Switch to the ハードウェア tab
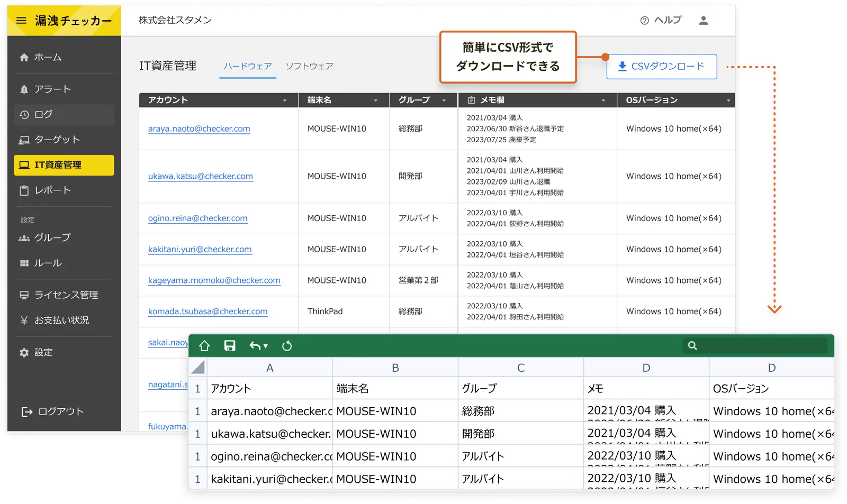 248,67
